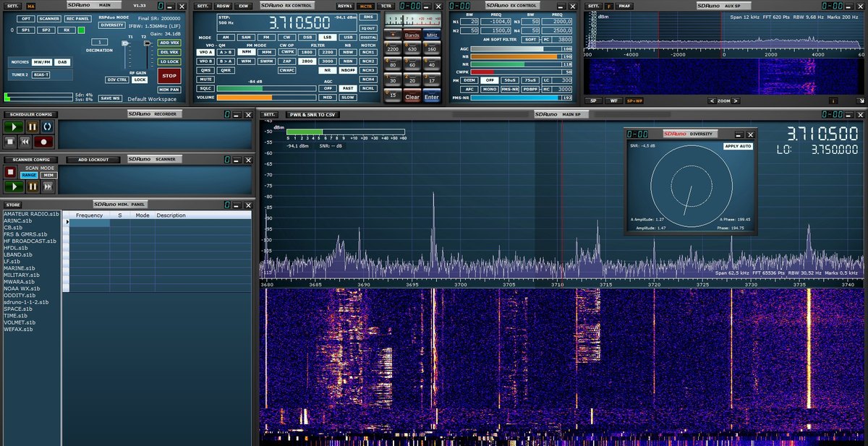
Task: Click the F button in AUX SP header
Action: (x=608, y=6)
